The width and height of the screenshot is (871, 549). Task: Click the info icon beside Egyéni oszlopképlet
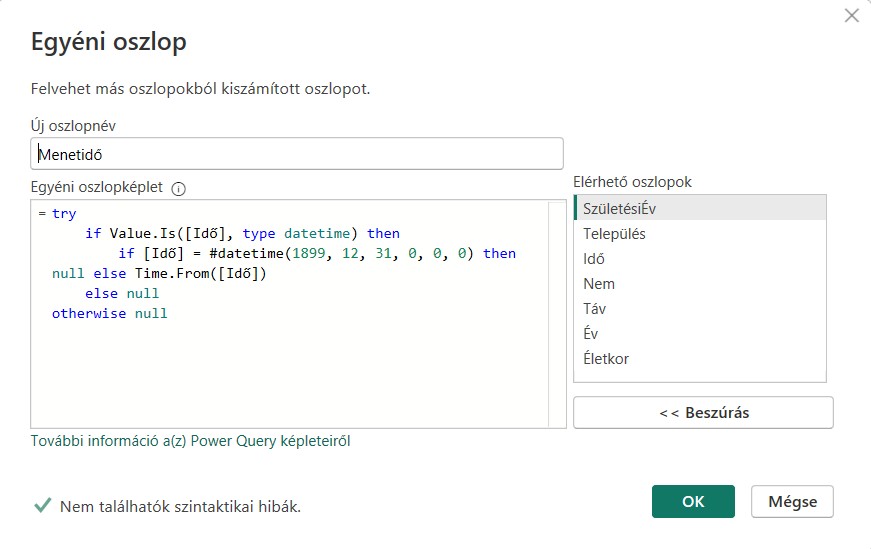click(x=178, y=189)
